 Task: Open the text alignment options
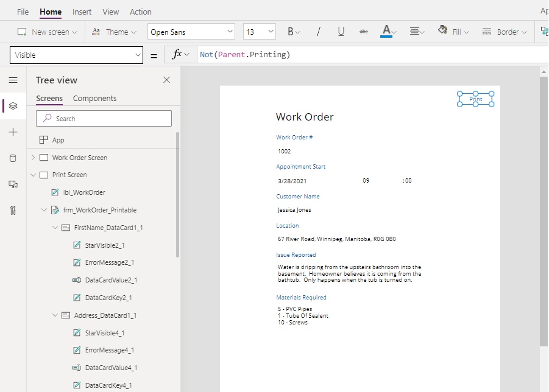coord(417,32)
